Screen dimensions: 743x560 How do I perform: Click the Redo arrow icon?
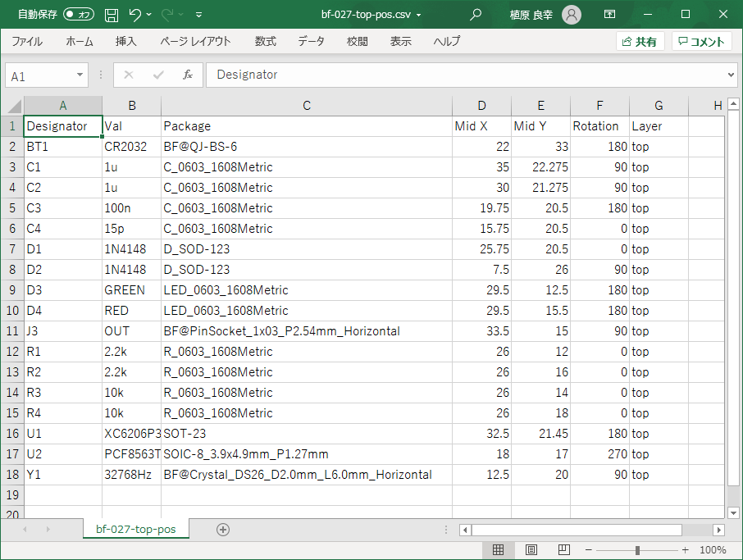point(166,15)
